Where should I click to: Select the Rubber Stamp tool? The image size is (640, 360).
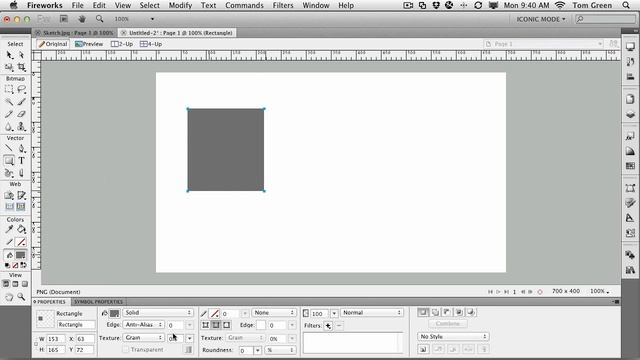(x=21, y=127)
